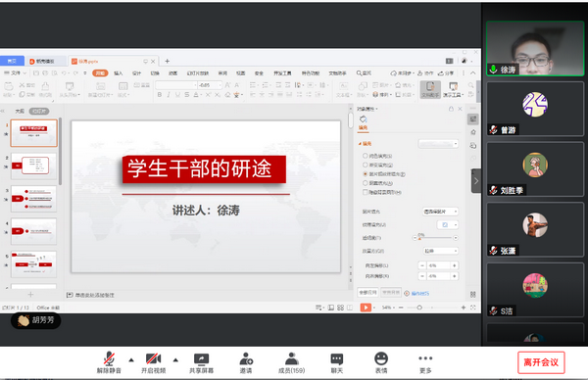Select participant tile 曾游

535,109
